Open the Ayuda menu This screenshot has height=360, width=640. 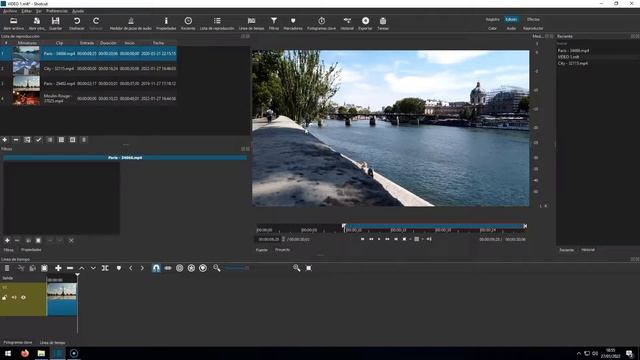[78, 11]
